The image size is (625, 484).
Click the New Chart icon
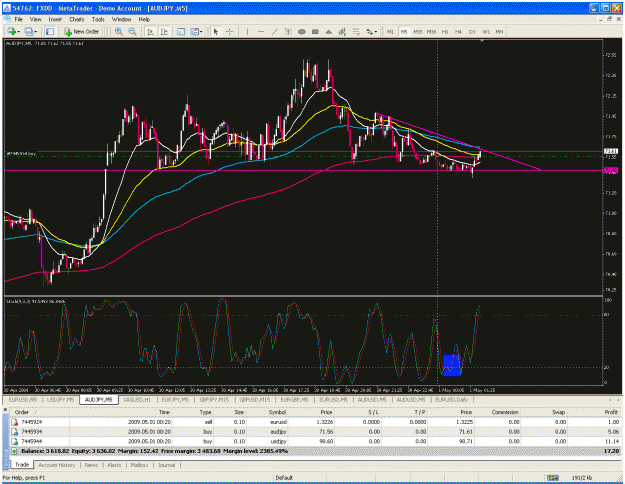point(11,31)
